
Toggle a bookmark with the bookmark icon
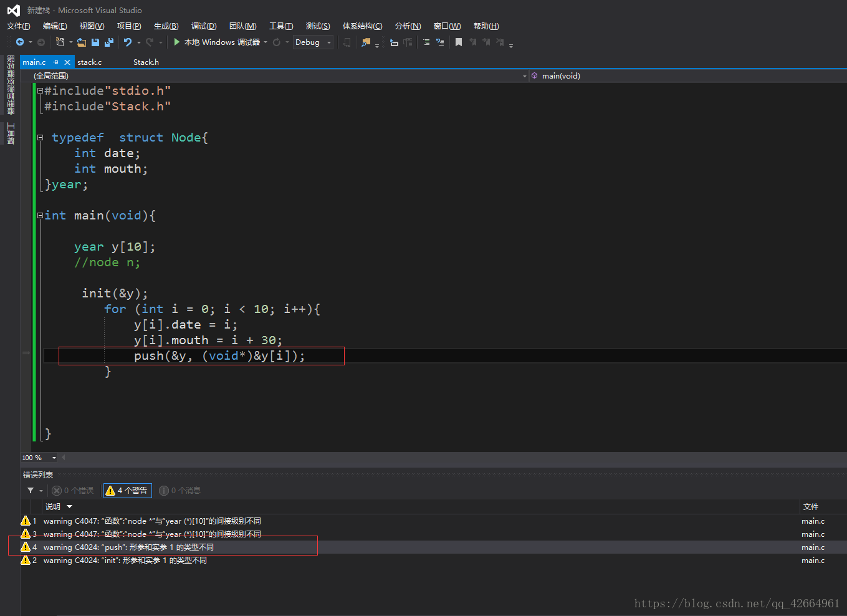(459, 42)
